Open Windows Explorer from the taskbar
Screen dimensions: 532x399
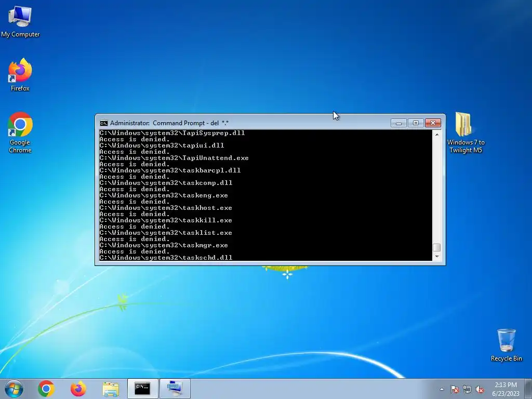(111, 389)
